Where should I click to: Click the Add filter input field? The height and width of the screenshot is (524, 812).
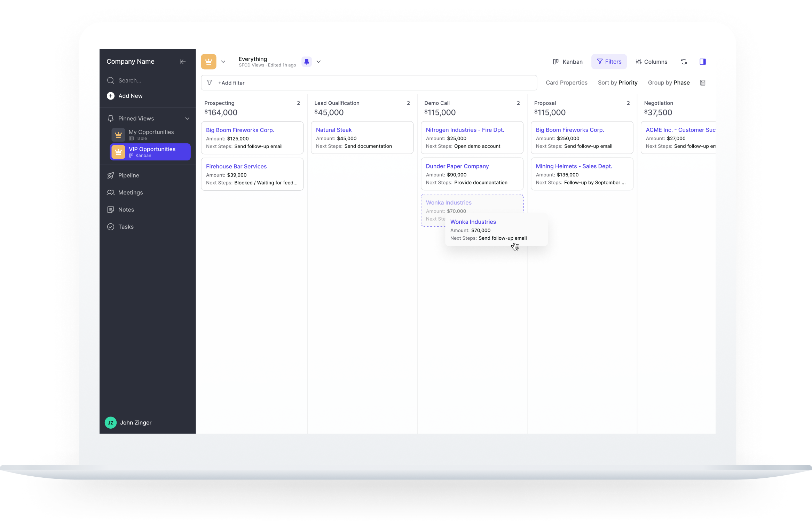(x=369, y=83)
